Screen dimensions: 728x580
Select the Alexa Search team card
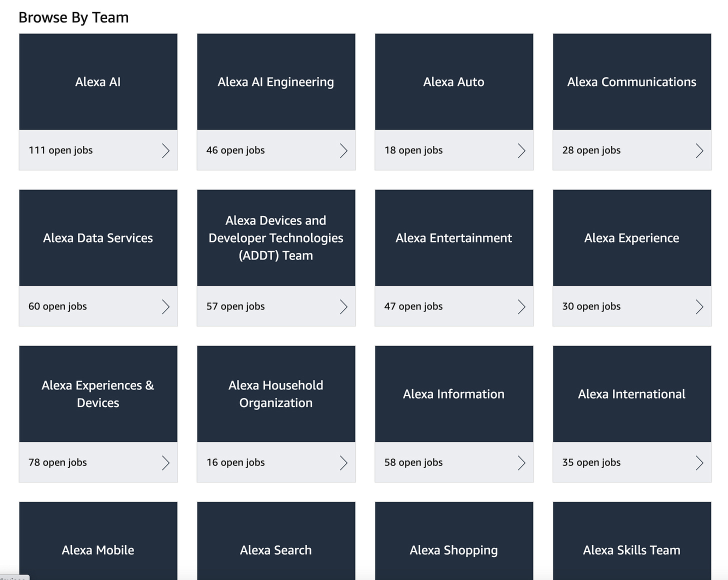[276, 541]
